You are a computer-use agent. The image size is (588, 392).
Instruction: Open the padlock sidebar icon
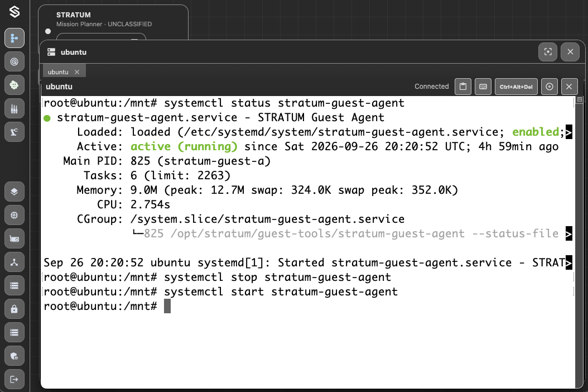pos(15,309)
